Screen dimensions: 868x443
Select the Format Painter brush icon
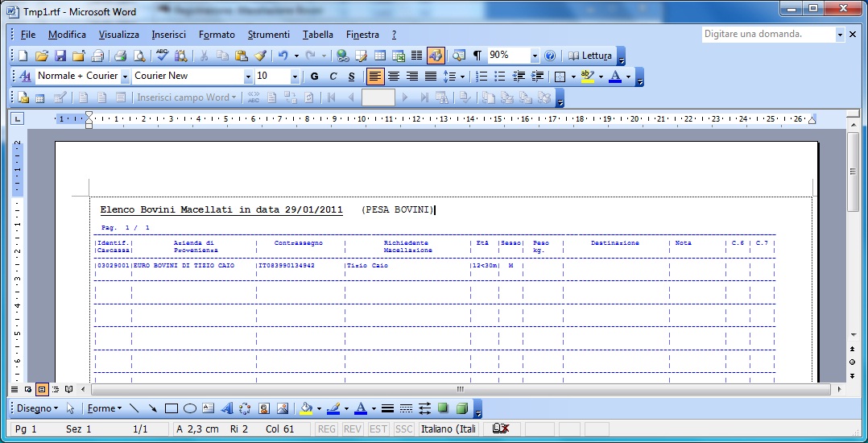coord(260,56)
